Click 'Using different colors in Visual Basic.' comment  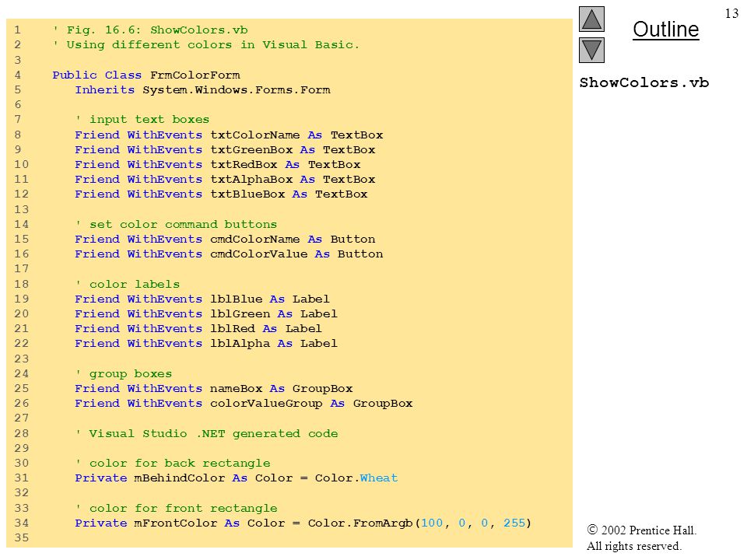click(206, 45)
